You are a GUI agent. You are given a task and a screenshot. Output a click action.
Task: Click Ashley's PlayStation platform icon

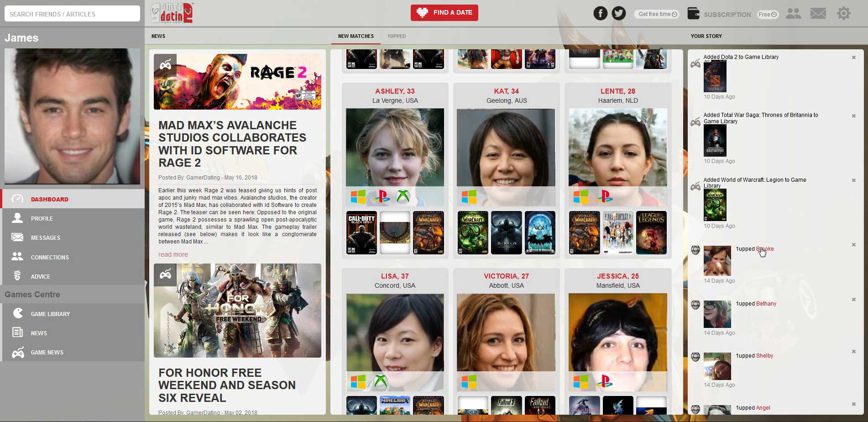click(382, 197)
